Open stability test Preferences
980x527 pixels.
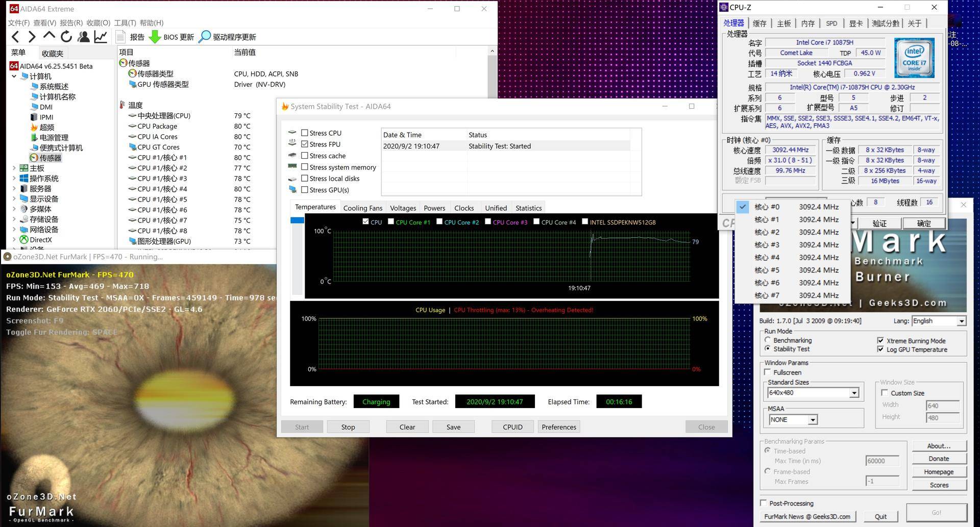point(559,427)
